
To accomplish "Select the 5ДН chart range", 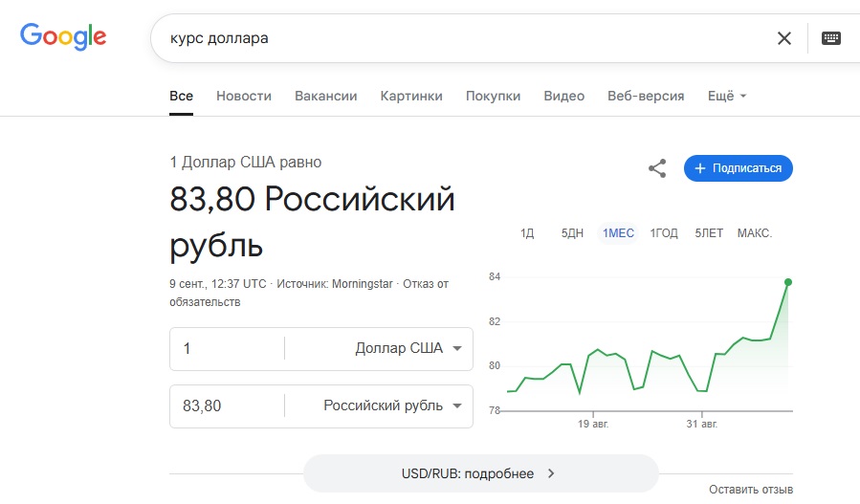I will point(572,233).
